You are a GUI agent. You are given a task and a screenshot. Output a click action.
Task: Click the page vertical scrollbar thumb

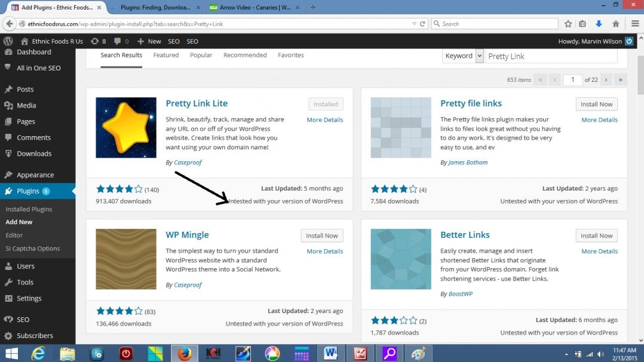point(640,75)
